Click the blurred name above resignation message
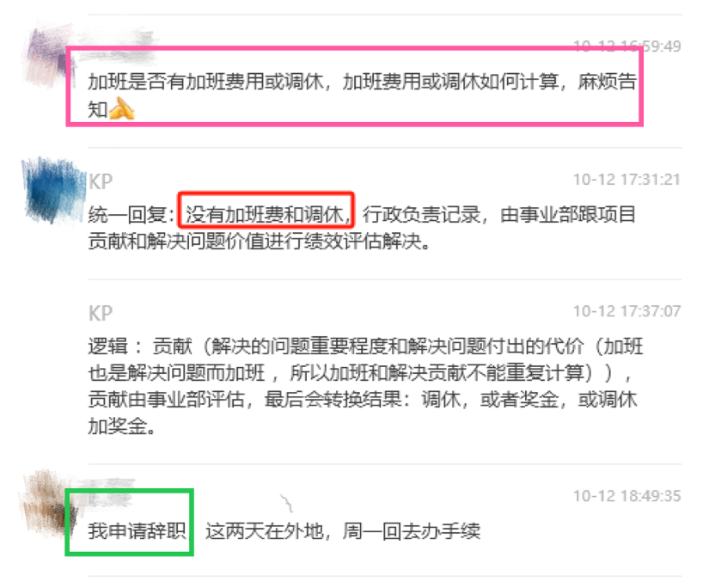Image resolution: width=715 pixels, height=588 pixels. tap(108, 490)
